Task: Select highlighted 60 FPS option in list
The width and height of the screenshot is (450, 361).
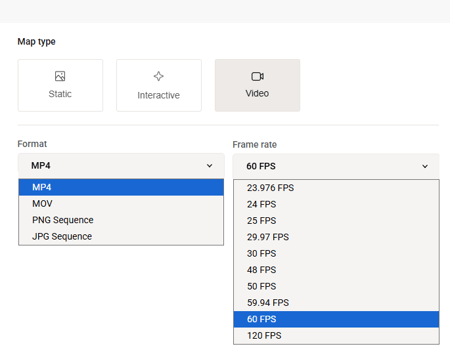Action: pos(336,319)
